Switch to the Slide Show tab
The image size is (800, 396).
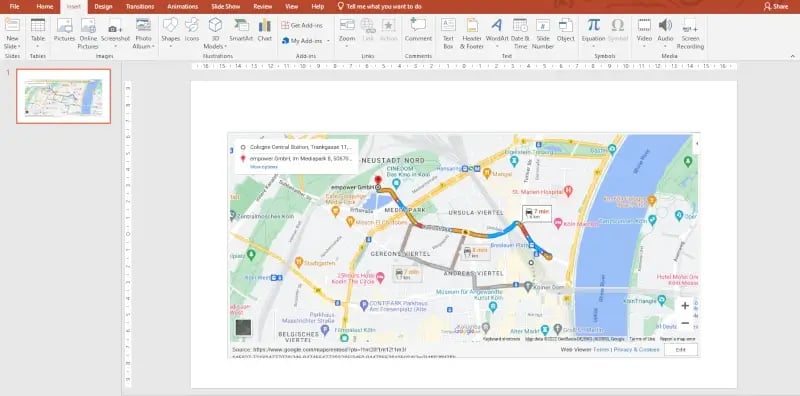226,7
